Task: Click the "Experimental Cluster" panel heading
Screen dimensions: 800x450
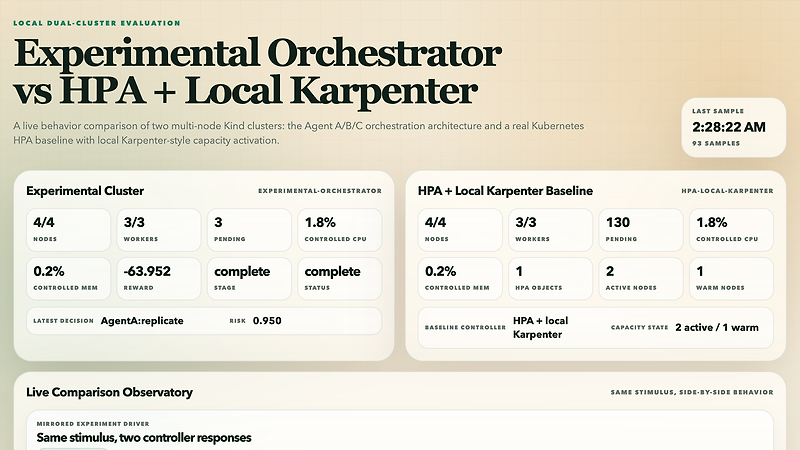Action: click(85, 191)
